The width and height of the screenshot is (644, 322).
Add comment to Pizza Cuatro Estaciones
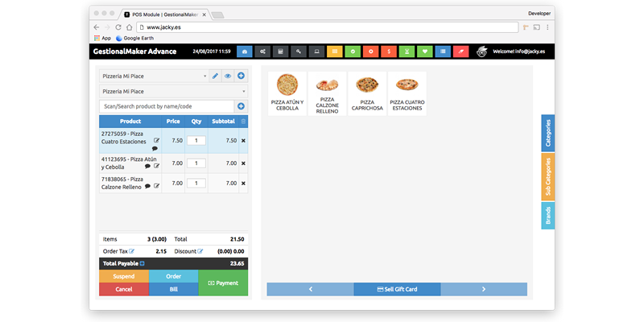[x=155, y=149]
